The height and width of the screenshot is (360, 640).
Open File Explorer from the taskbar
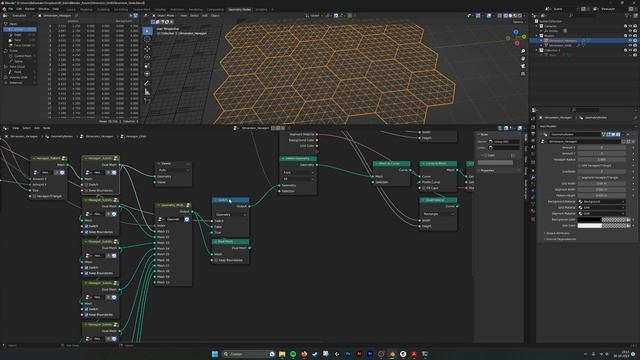pyautogui.click(x=282, y=354)
